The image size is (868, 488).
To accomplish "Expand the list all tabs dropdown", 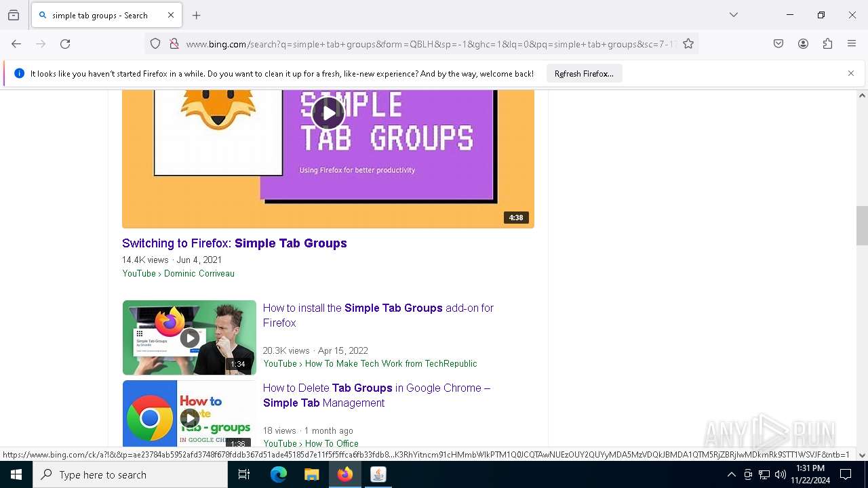I will tap(734, 15).
